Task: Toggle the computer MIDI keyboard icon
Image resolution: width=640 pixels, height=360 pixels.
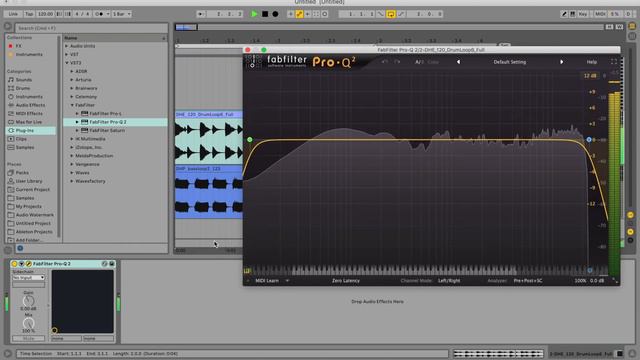Action: (573, 14)
